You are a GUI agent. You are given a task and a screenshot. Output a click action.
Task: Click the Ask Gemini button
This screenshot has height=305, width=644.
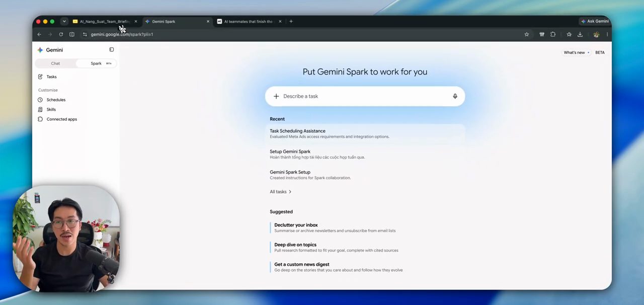594,21
